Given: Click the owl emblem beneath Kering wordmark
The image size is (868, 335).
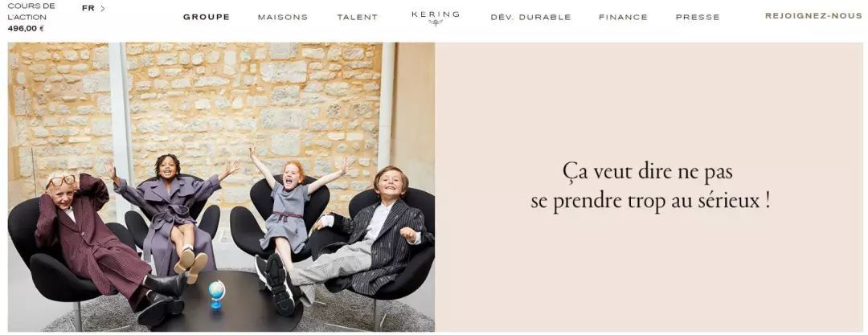Looking at the screenshot, I should coord(436,22).
